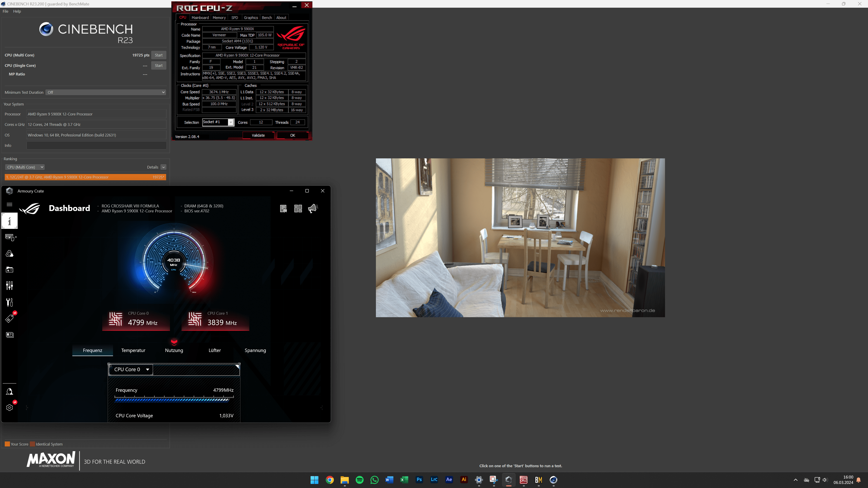Open Scenario Profiles sliders icon in sidebar
Image resolution: width=868 pixels, height=488 pixels.
(9, 286)
